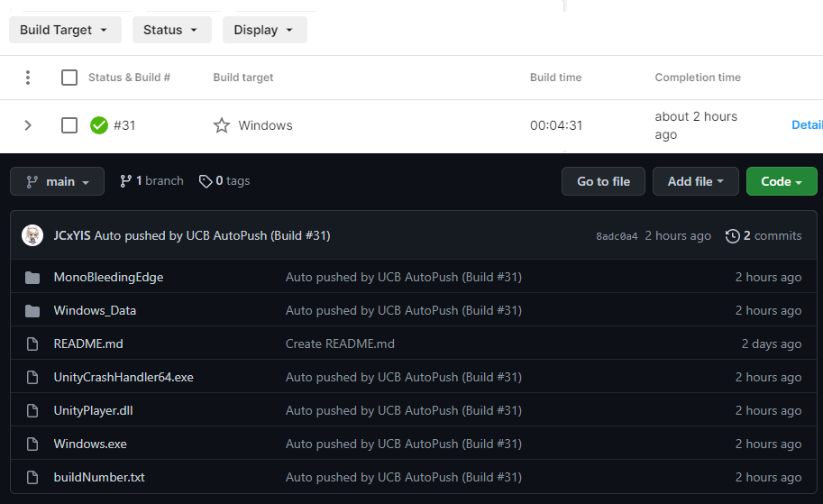Click the green success status icon for build #31
The height and width of the screenshot is (504, 823).
99,125
